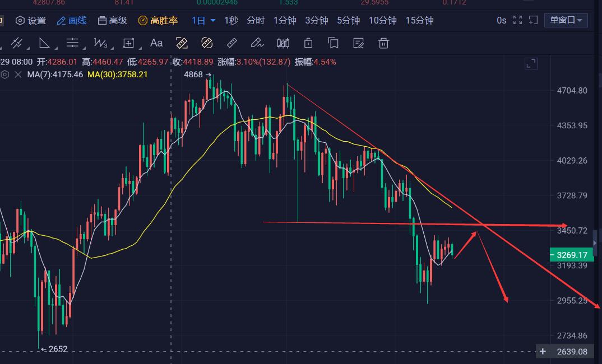Click the candlestick chart type icon
602x364 pixels.
point(283,43)
